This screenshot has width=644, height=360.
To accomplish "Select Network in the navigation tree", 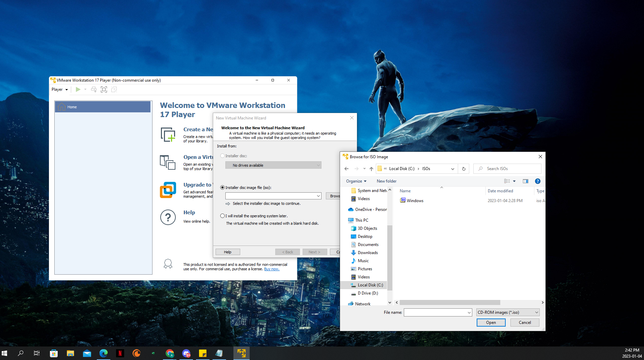I will 359,304.
